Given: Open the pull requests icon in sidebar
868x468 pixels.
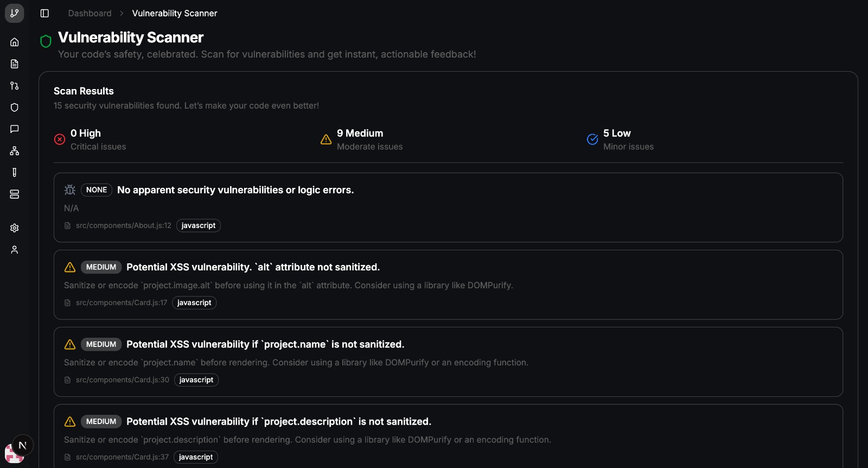Looking at the screenshot, I should [x=14, y=85].
